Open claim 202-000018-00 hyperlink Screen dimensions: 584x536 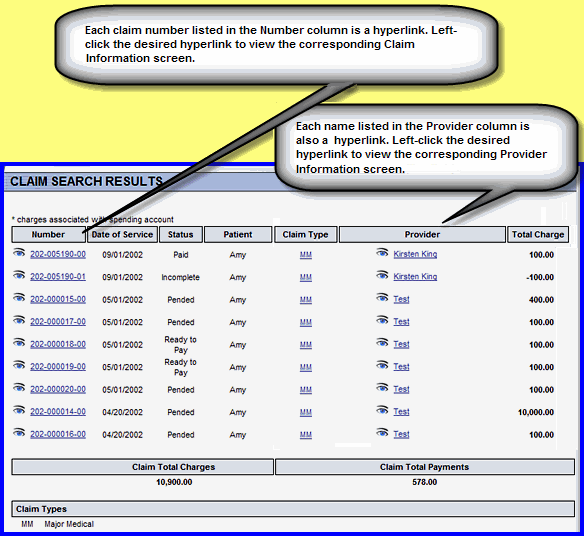[x=58, y=344]
